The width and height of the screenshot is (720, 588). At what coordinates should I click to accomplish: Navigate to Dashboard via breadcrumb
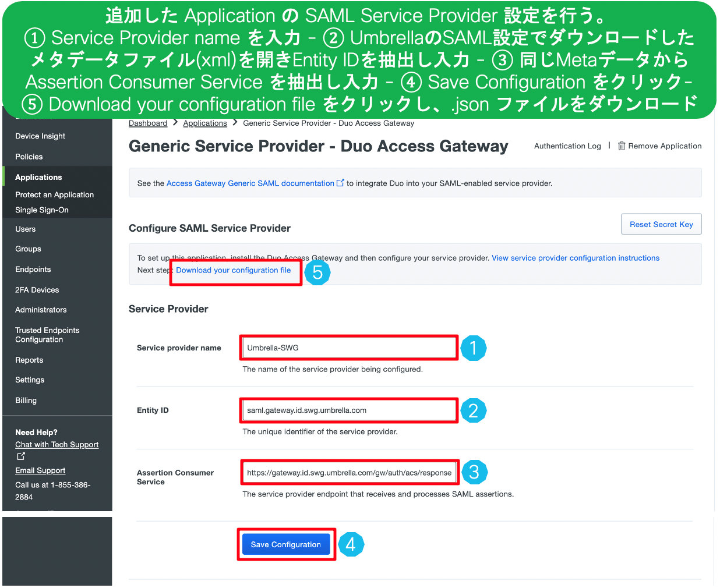pos(148,123)
